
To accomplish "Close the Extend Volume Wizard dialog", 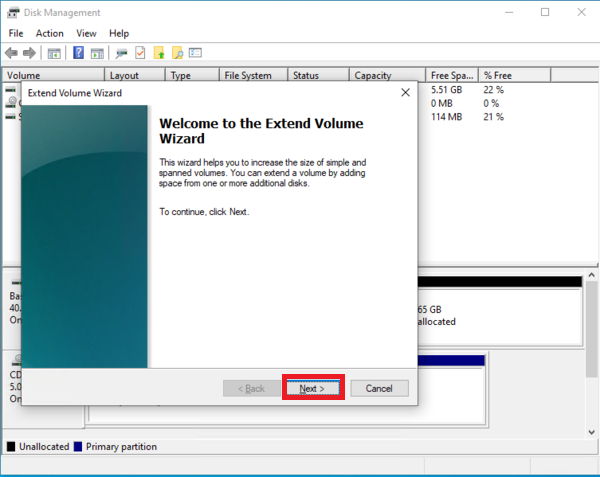I will [405, 92].
